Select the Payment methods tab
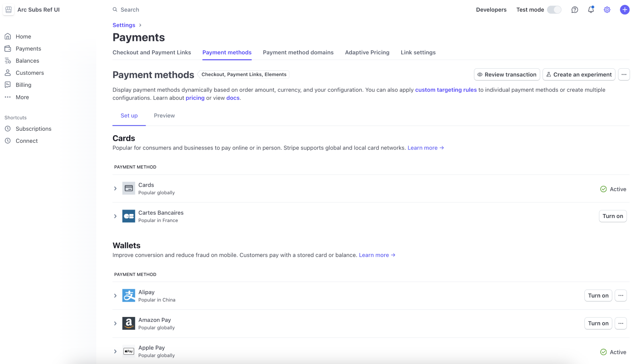 coord(227,52)
